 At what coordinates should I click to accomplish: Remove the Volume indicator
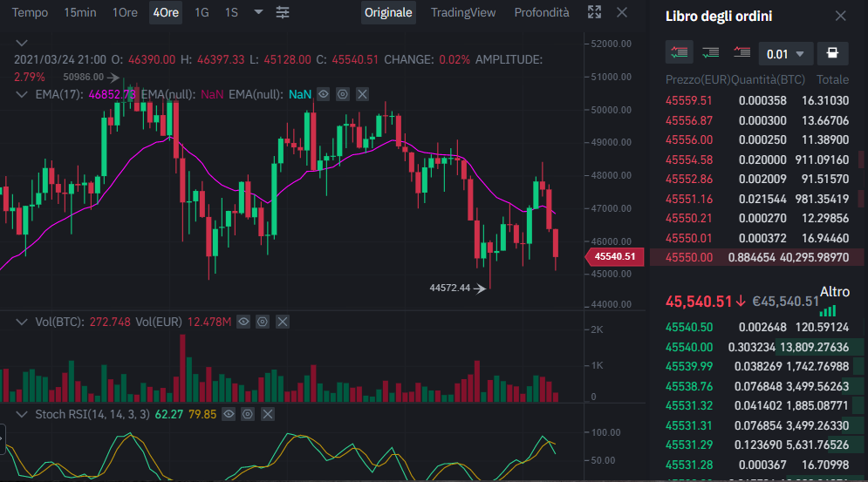(x=283, y=322)
